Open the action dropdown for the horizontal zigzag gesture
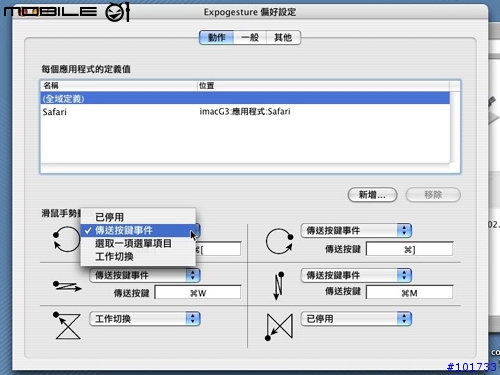Screen dimensions: 500x375 (145, 275)
